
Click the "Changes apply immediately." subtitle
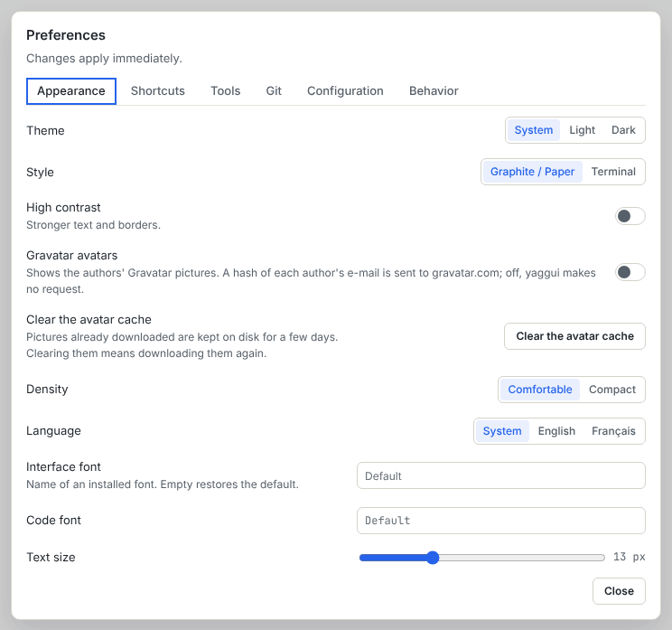coord(104,59)
